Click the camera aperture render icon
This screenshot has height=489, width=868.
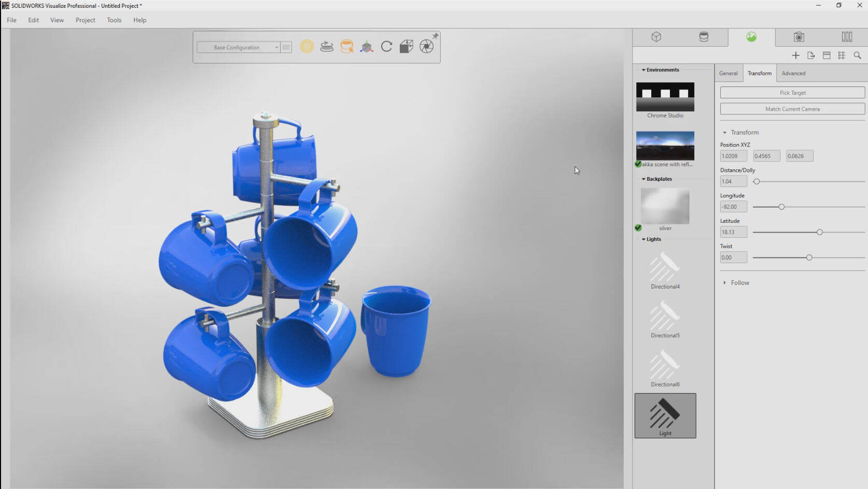coord(427,46)
